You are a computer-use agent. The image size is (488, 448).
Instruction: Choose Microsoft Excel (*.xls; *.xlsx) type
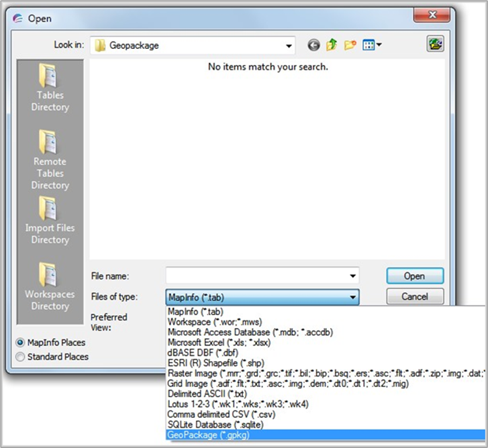point(326,342)
